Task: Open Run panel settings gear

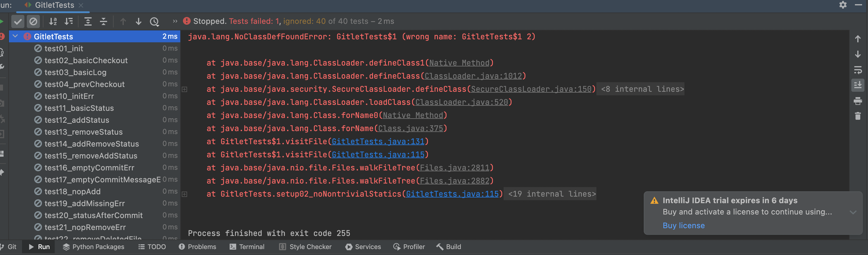Action: (x=843, y=5)
